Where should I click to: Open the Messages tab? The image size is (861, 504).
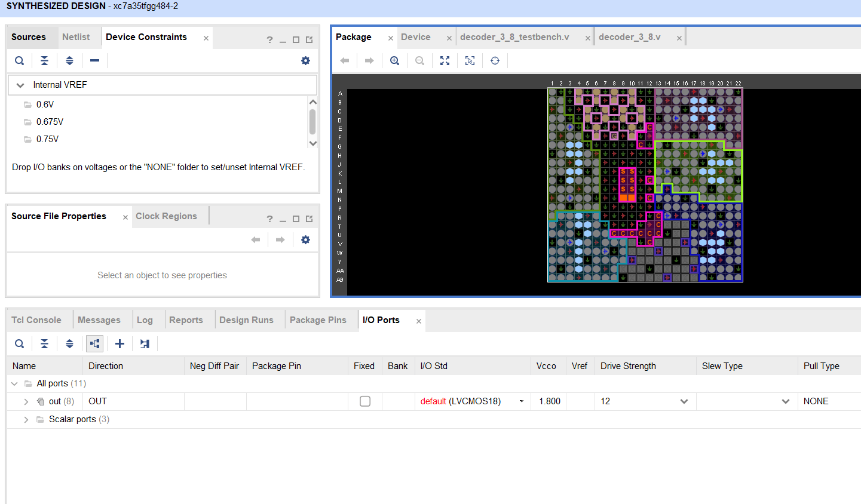pos(99,320)
